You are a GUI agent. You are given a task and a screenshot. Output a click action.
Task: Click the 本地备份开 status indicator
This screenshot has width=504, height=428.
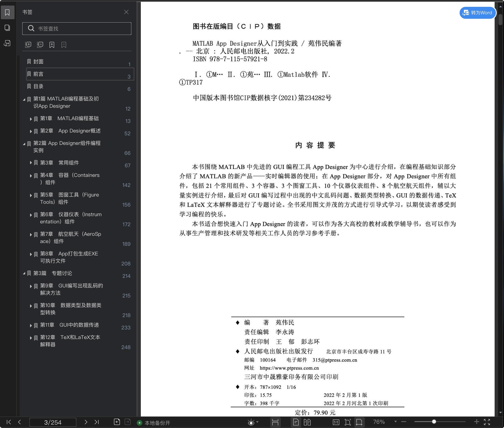[154, 423]
